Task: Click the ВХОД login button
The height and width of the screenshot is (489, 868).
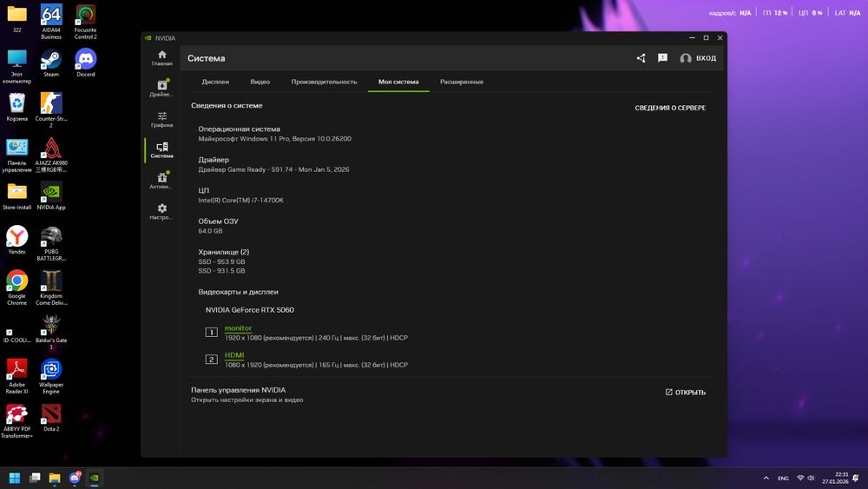Action: coord(698,57)
